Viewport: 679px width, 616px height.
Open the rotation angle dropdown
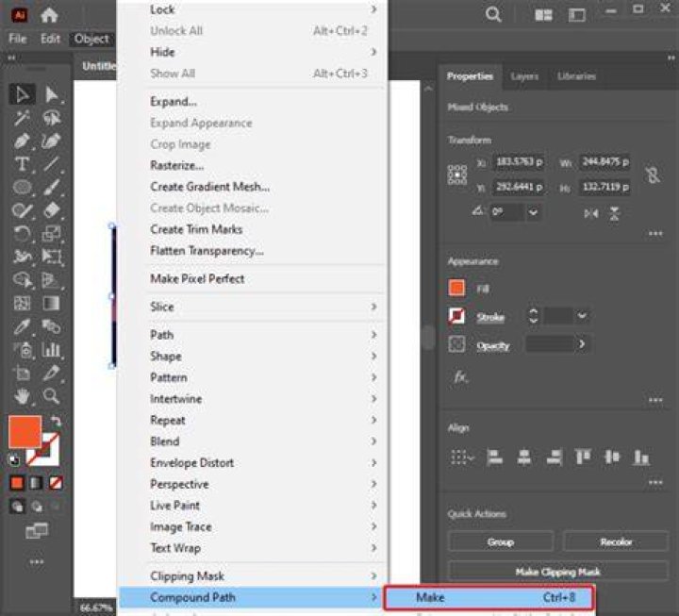(533, 212)
